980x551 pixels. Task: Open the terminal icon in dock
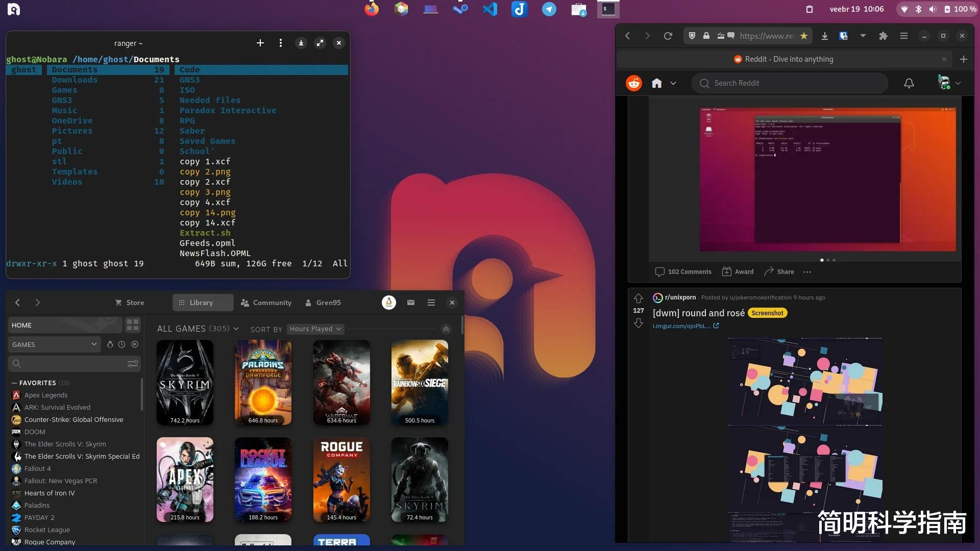tap(608, 9)
